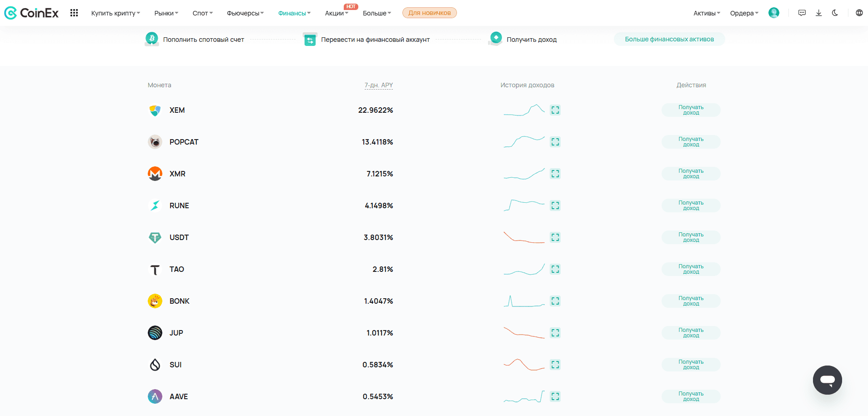Expand the Ордера dropdown menu
Viewport: 868px width, 416px height.
tap(744, 13)
